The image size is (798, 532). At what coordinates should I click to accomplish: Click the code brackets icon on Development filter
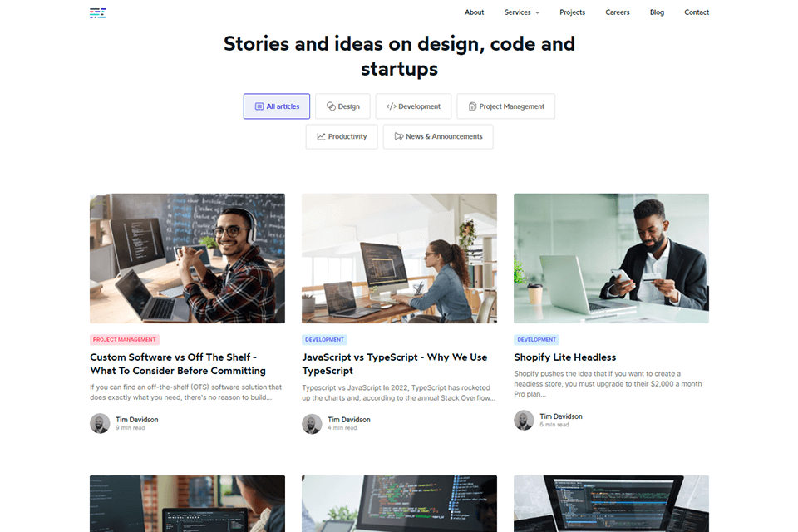391,106
